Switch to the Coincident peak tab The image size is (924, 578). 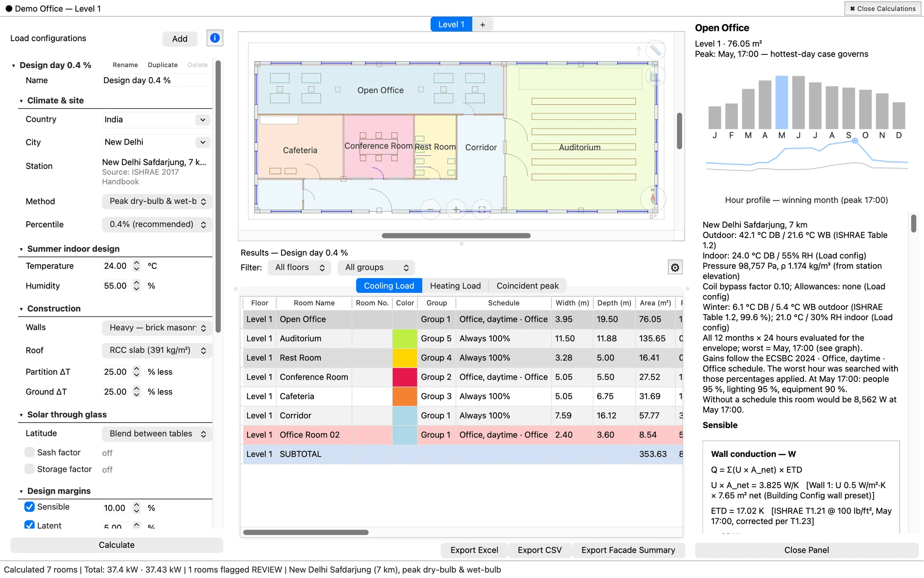527,286
